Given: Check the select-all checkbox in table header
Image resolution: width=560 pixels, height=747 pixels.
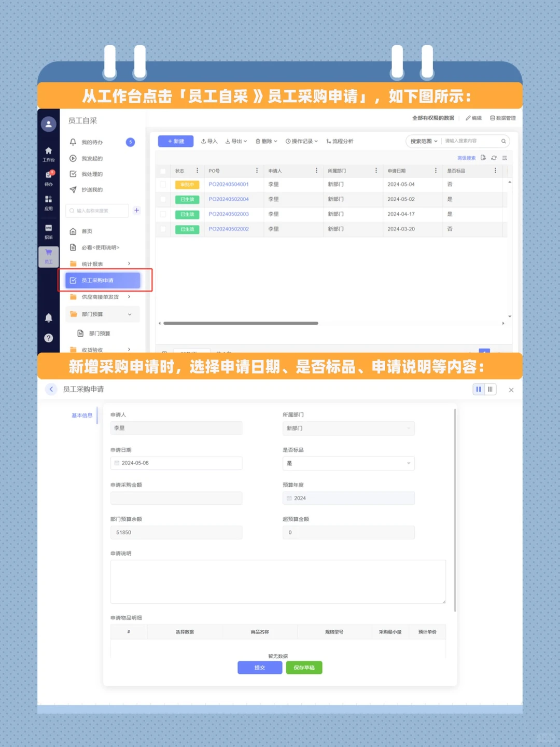Looking at the screenshot, I should tap(163, 170).
